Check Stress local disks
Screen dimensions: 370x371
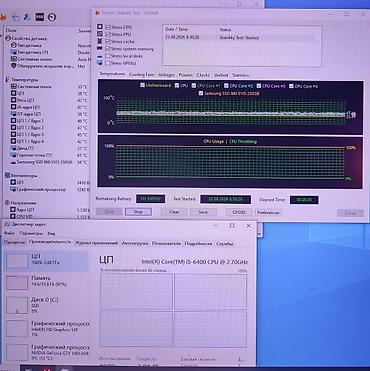point(108,56)
